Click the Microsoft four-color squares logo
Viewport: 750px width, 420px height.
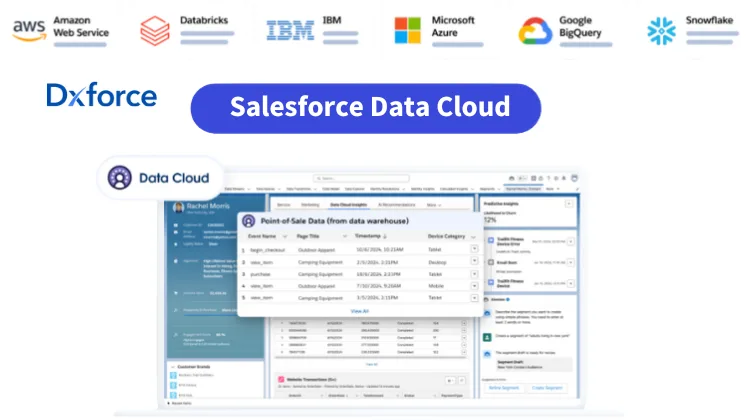[408, 30]
